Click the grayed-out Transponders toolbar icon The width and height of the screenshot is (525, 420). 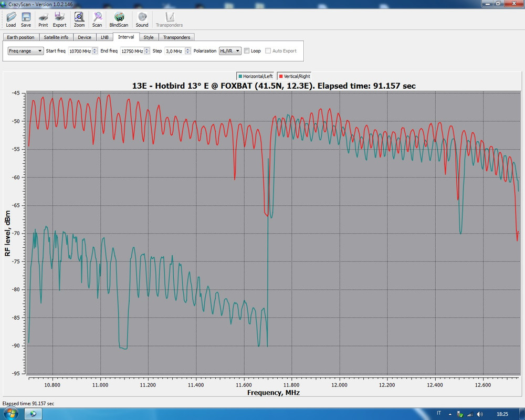[x=170, y=19]
